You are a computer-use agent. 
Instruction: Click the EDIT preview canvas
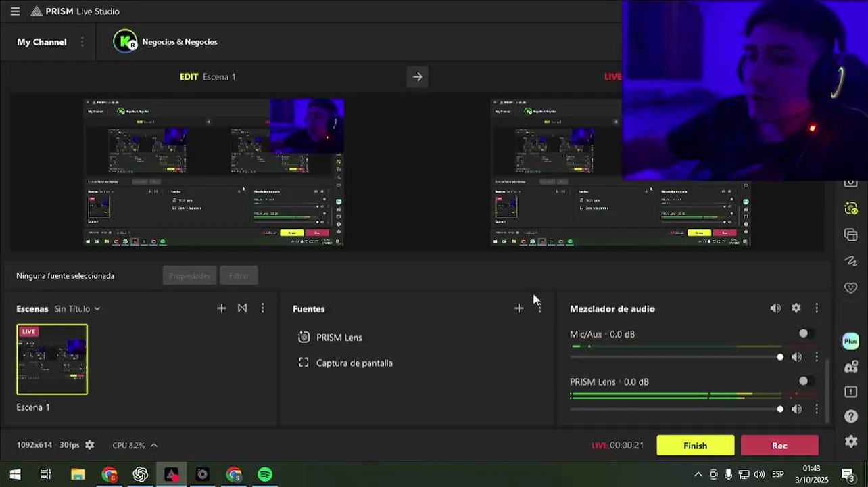pos(214,172)
